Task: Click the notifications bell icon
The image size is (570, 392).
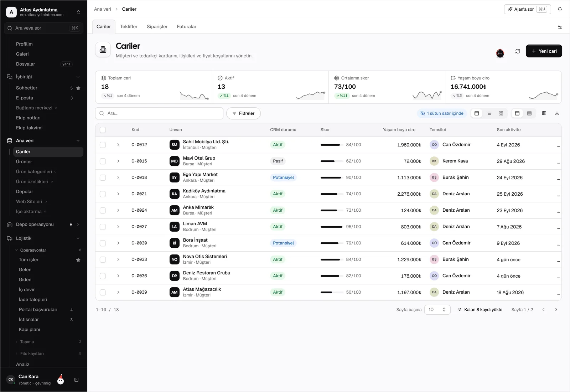Action: [560, 9]
